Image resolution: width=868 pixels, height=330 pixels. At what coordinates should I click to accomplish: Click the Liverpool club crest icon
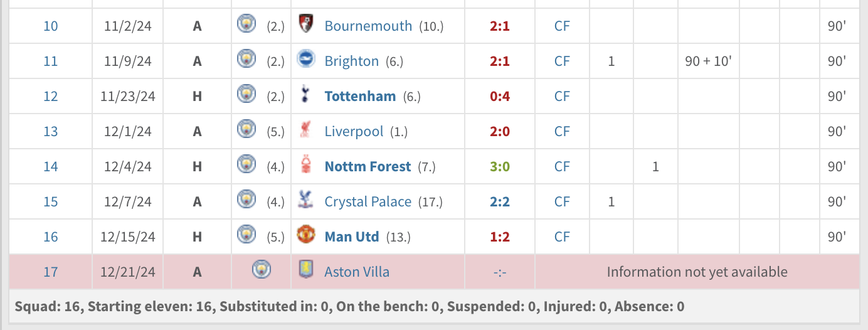306,130
